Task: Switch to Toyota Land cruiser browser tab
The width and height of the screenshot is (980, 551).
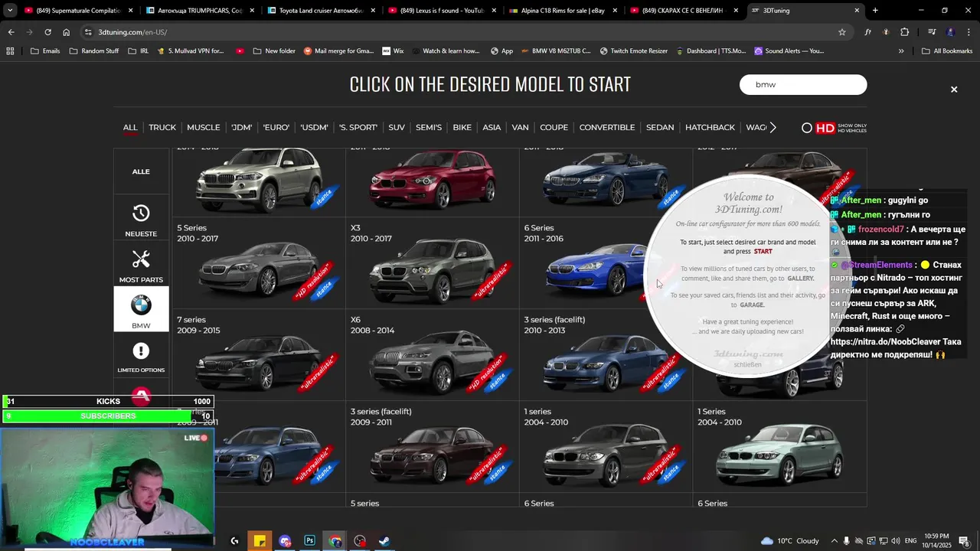Action: coord(322,11)
